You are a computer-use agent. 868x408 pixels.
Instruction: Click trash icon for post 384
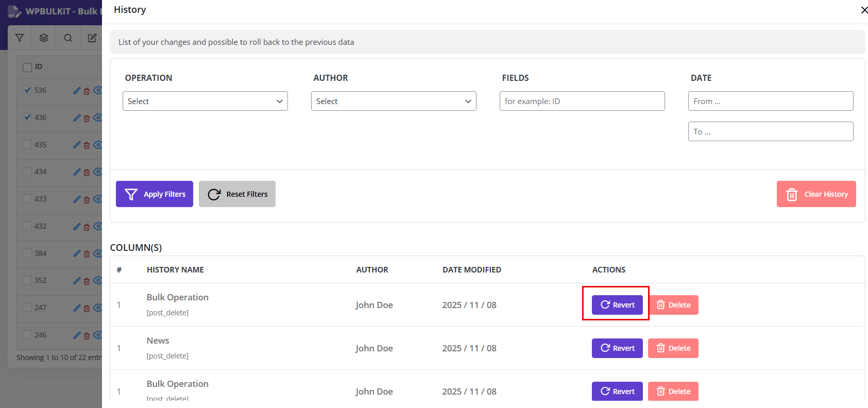87,254
